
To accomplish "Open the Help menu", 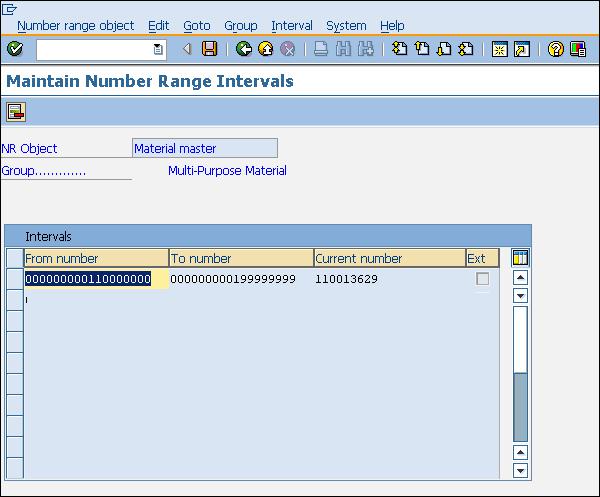I will [x=392, y=26].
